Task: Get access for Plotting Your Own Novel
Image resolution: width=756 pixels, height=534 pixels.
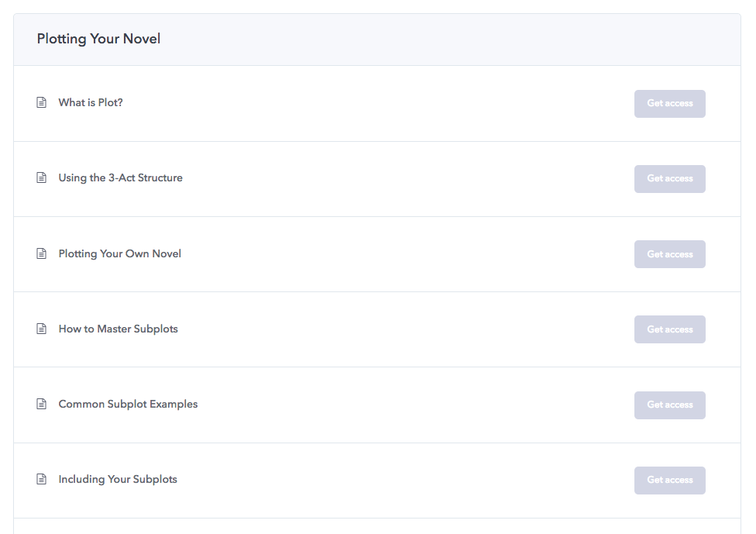Action: point(670,254)
